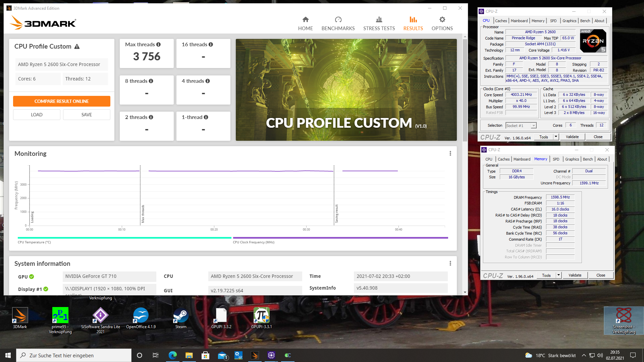This screenshot has width=644, height=362.
Task: Open Microsoft Edge from taskbar
Action: point(173,355)
